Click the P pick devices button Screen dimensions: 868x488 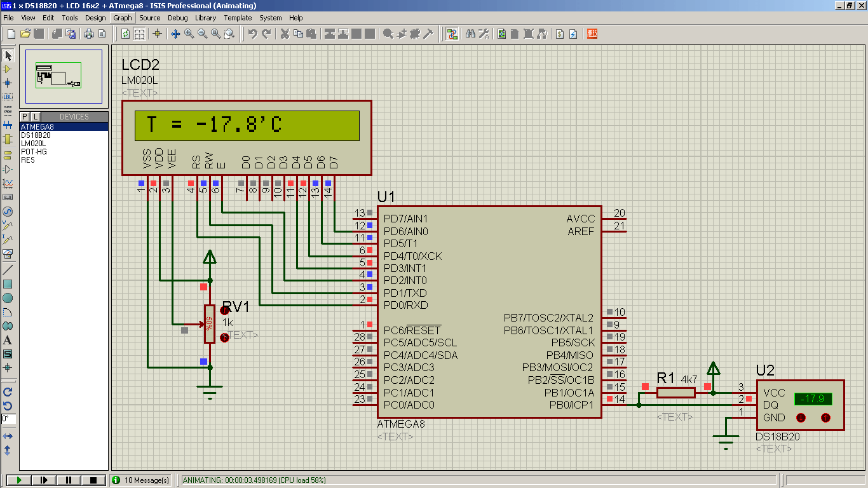pyautogui.click(x=25, y=116)
